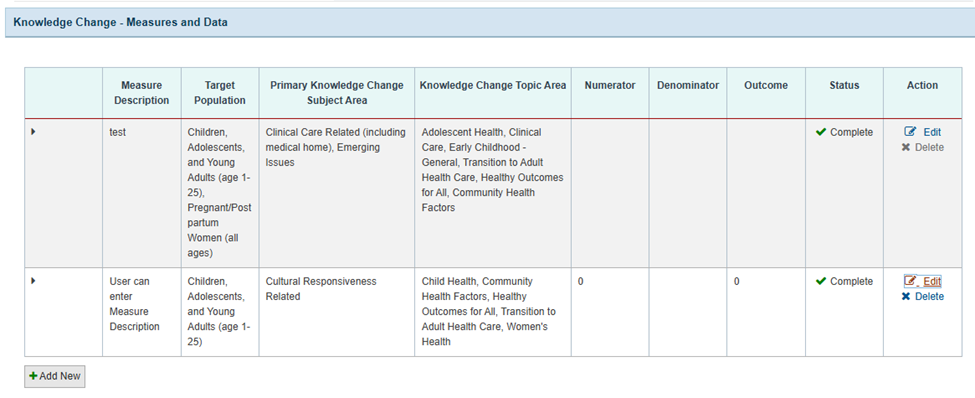
Task: Click Knowledge Change - Measures and Data heading
Action: (x=121, y=22)
